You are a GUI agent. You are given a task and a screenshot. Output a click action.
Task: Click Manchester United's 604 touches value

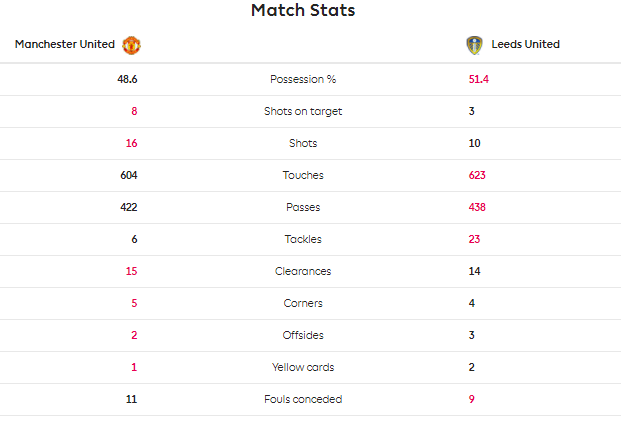(129, 175)
